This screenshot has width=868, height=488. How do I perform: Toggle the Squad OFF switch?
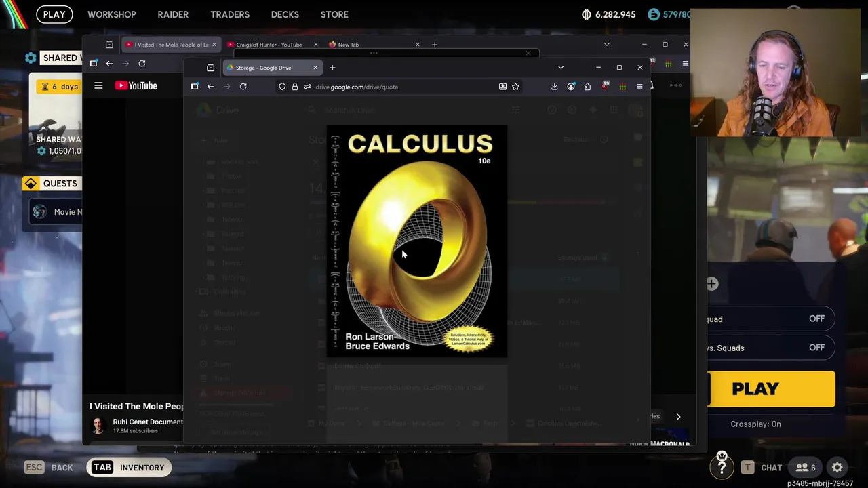816,319
